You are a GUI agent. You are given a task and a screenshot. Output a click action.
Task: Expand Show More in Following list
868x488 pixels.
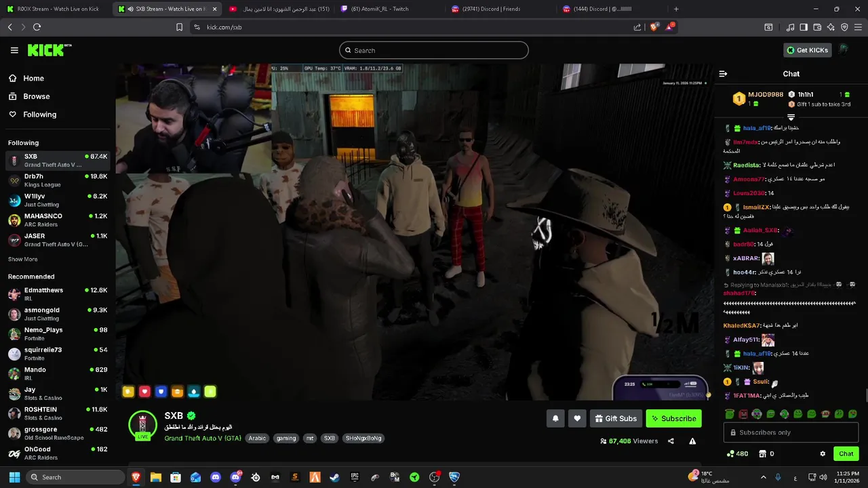coord(22,259)
